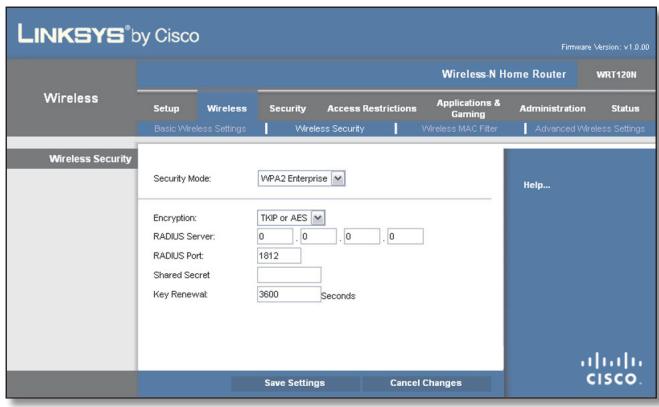Image resolution: width=659 pixels, height=407 pixels.
Task: Click the third RADIUS Server octet field
Action: [362, 236]
